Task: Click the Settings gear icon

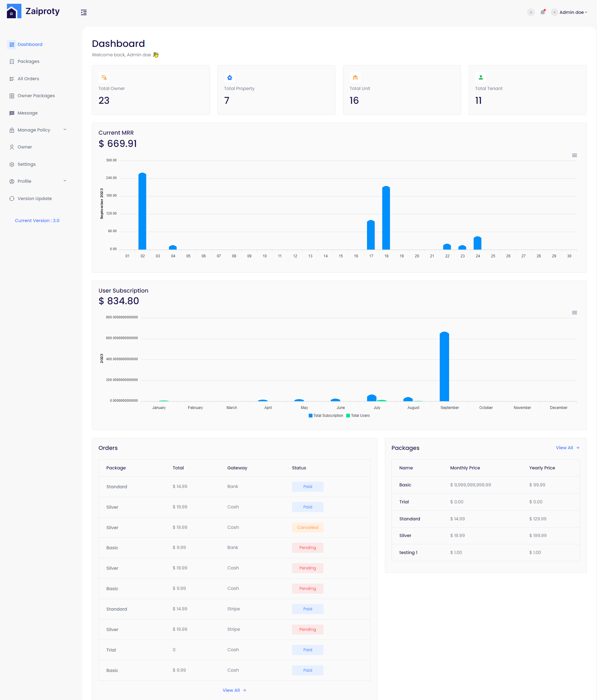Action: 12,165
